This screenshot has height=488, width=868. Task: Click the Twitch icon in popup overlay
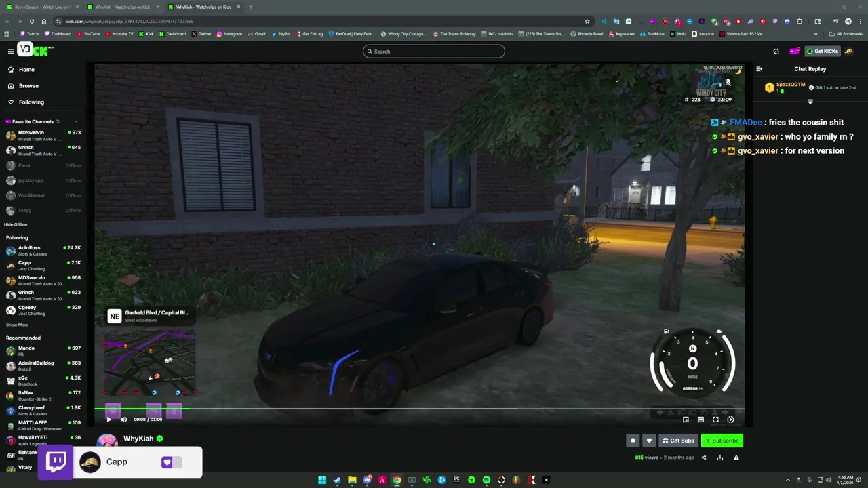pyautogui.click(x=56, y=462)
